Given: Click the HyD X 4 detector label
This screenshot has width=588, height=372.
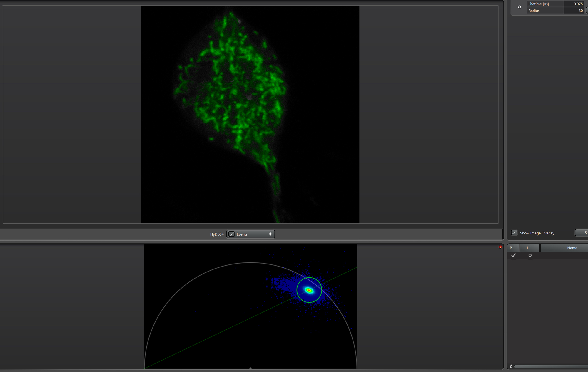Looking at the screenshot, I should pyautogui.click(x=217, y=234).
